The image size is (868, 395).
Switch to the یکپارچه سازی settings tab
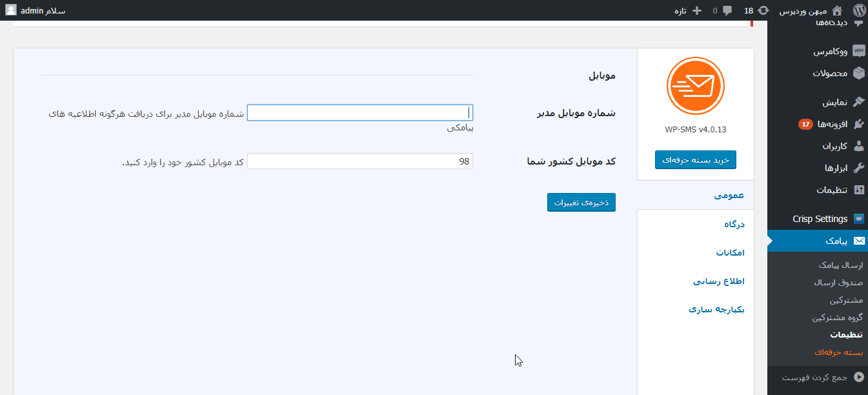(x=716, y=309)
